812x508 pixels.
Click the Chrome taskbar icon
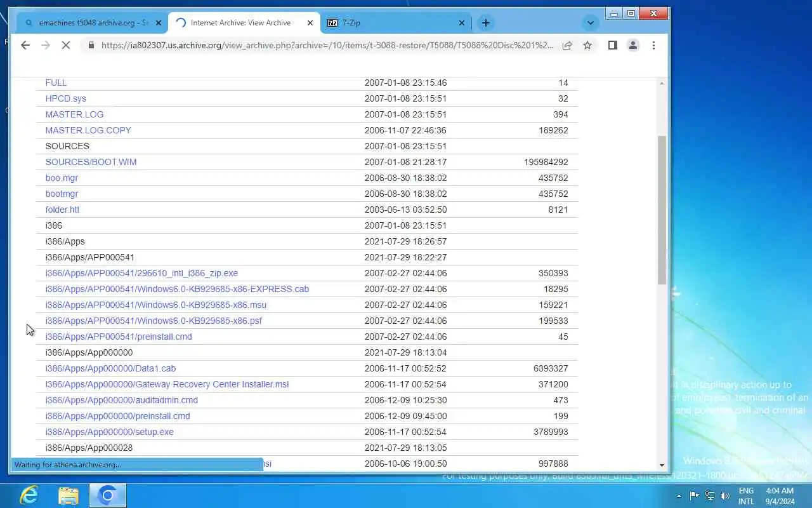107,495
